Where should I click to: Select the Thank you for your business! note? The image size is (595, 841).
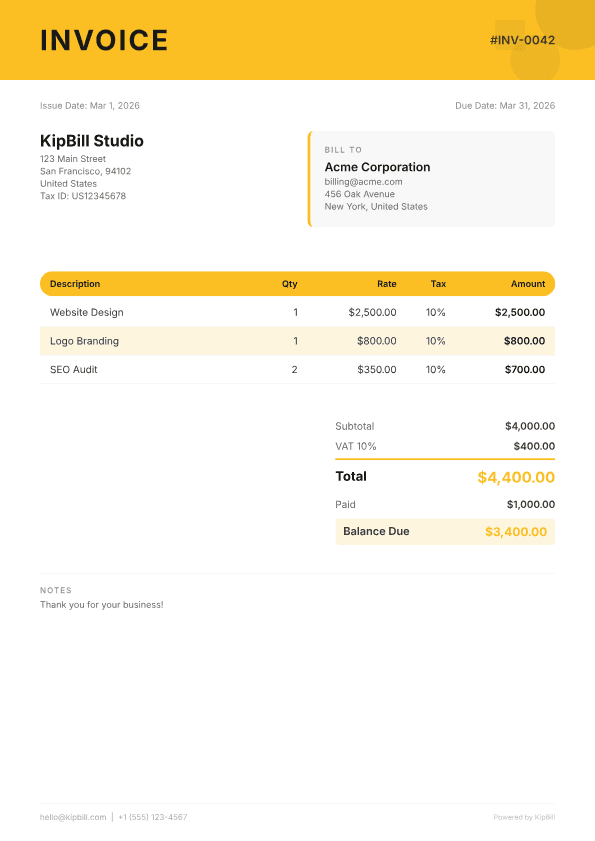(x=102, y=605)
